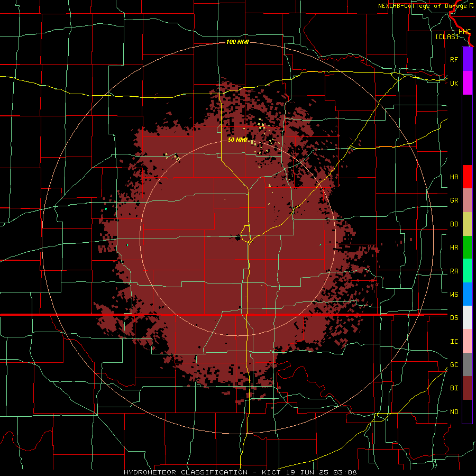Click the HHC product label

pyautogui.click(x=464, y=32)
